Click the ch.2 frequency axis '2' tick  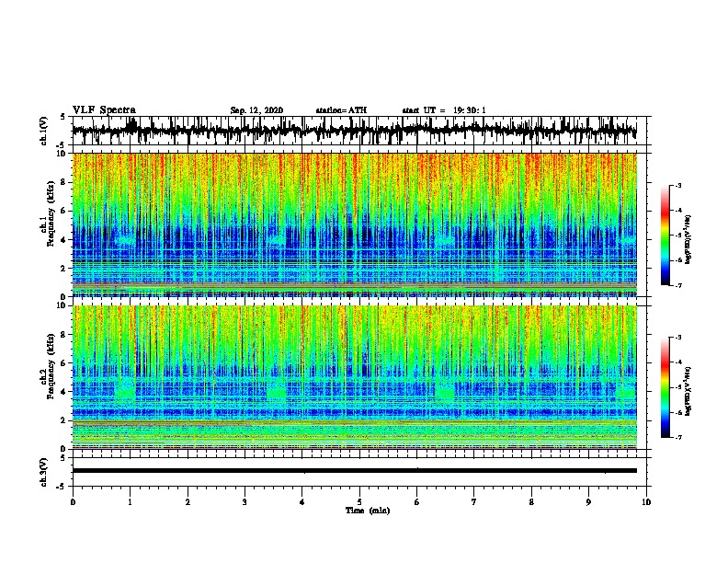(63, 420)
